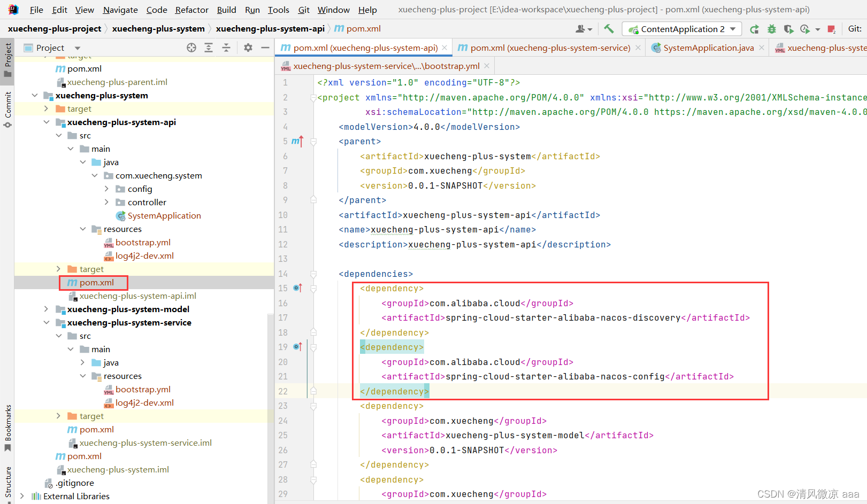Expand the controller package folder
This screenshot has height=504, width=867.
(x=106, y=202)
